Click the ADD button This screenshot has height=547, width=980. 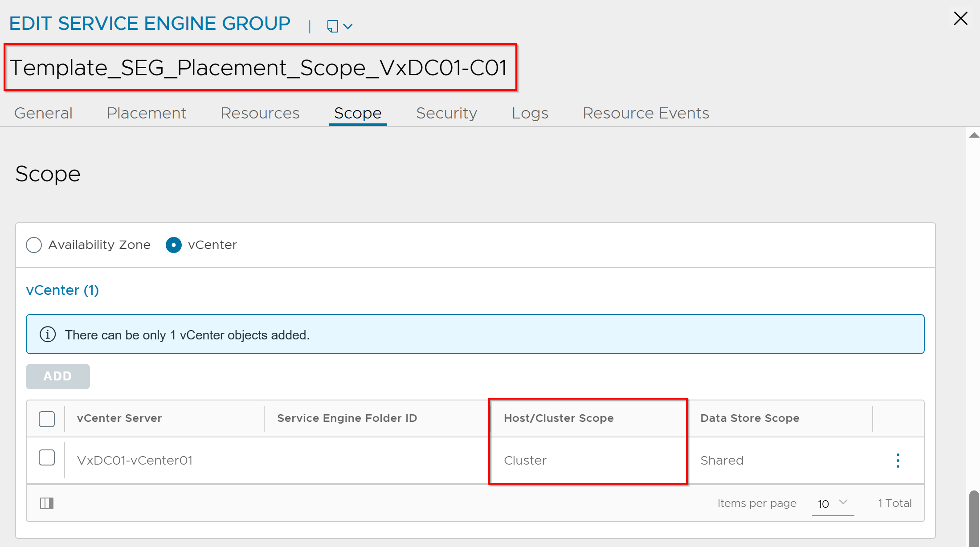(58, 376)
